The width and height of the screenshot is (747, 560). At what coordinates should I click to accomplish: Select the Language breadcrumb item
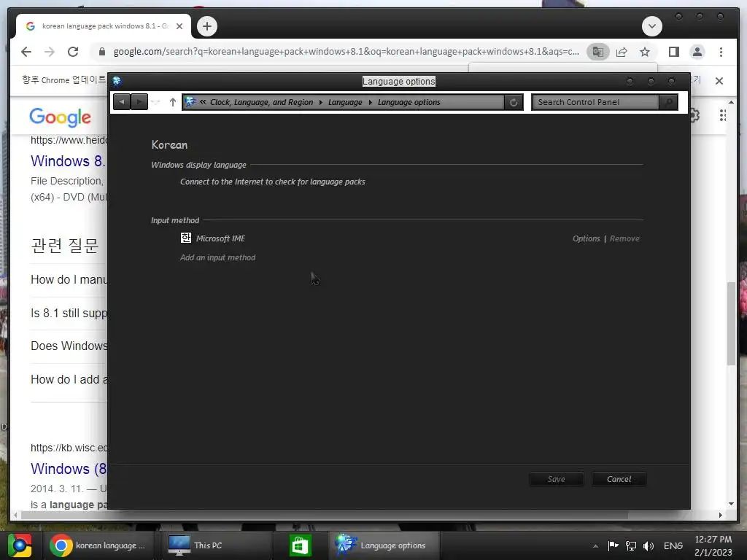click(345, 102)
